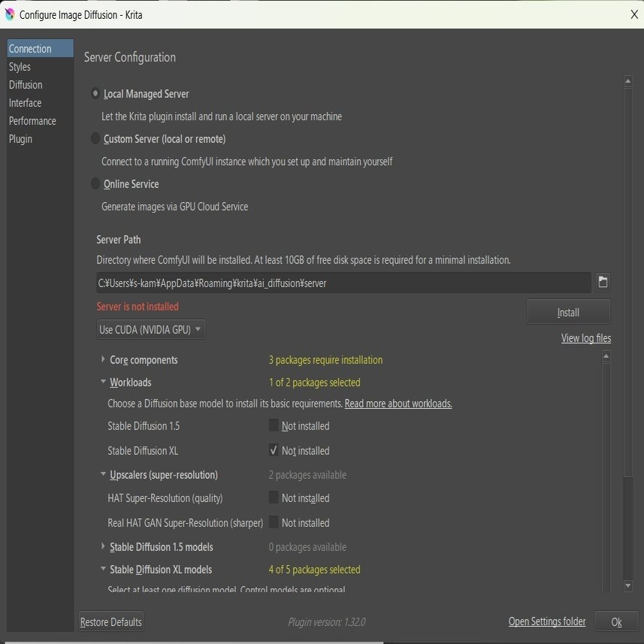This screenshot has width=644, height=644.
Task: Open the Use CUDA (NVIDIA GPU) dropdown
Action: (151, 329)
